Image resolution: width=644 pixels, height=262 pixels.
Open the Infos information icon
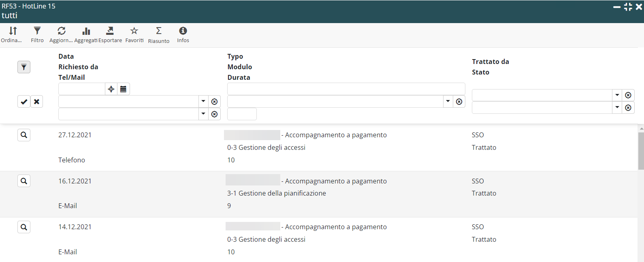pos(183,31)
